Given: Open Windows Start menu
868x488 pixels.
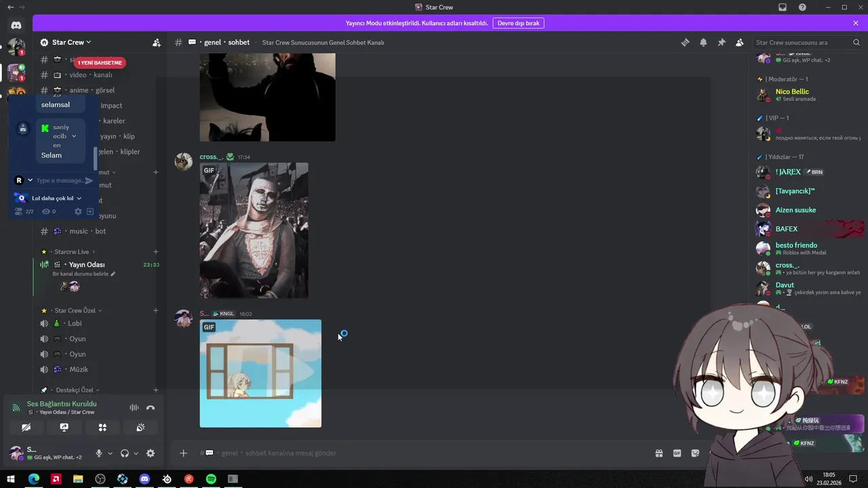Looking at the screenshot, I should point(11,479).
